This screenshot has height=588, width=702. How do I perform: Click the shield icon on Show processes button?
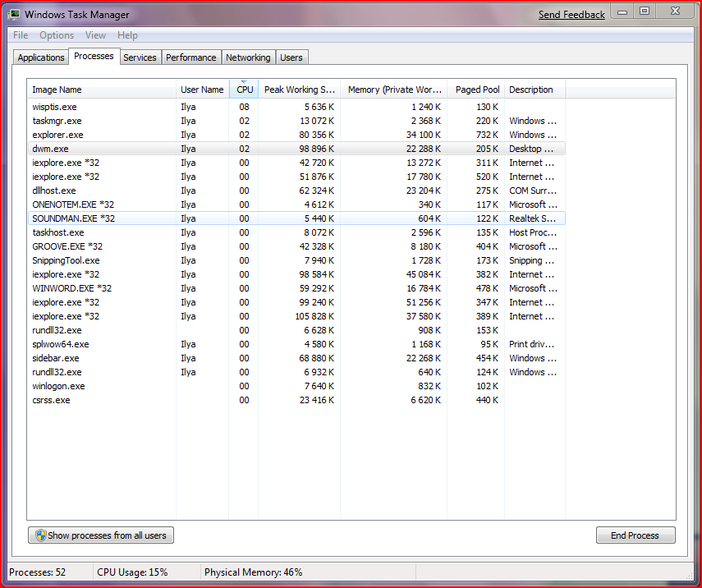[41, 535]
